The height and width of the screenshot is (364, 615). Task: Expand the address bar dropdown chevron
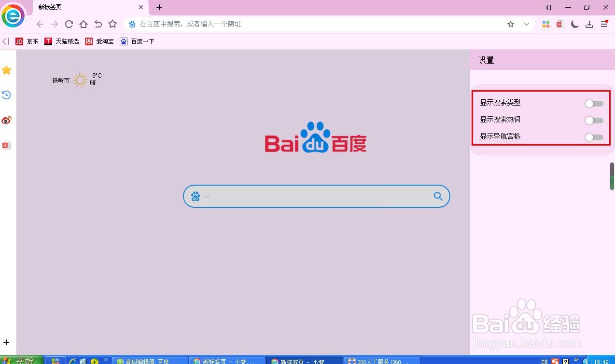pos(526,24)
